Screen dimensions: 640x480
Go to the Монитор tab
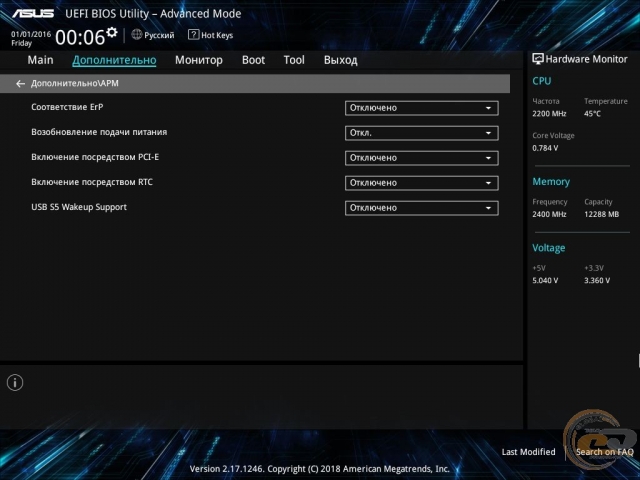[x=199, y=60]
